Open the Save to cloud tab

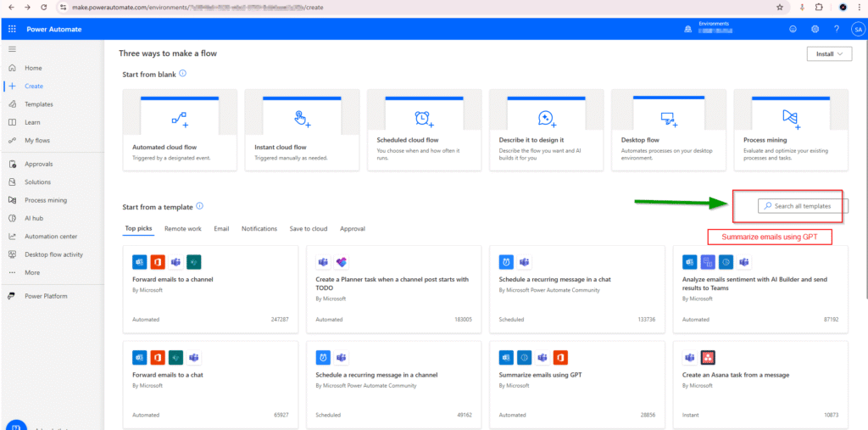(x=309, y=228)
